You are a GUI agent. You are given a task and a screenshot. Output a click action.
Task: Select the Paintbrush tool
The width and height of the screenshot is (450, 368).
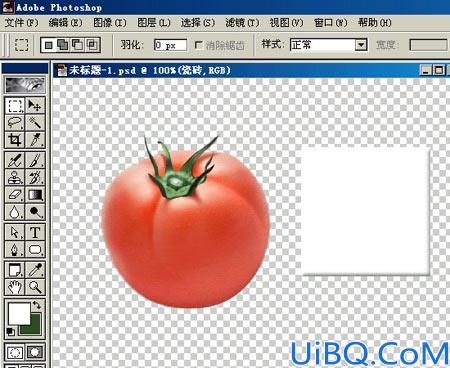point(35,160)
